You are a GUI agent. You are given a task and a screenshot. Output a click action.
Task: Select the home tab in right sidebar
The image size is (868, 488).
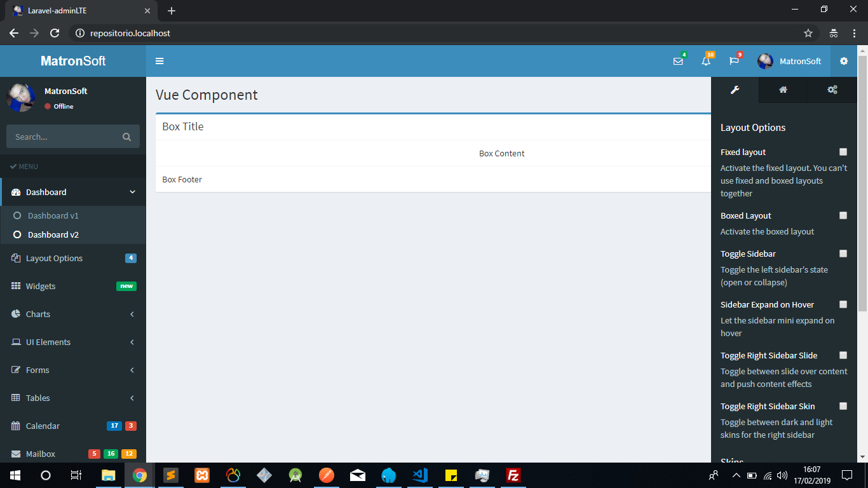(x=783, y=90)
